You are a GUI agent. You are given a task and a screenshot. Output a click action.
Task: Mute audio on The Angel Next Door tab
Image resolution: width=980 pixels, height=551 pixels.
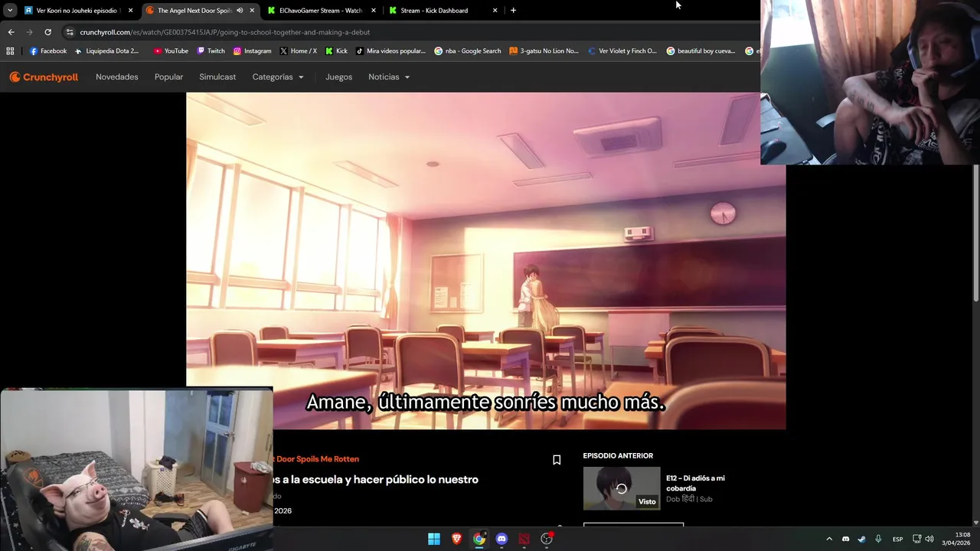pyautogui.click(x=240, y=11)
